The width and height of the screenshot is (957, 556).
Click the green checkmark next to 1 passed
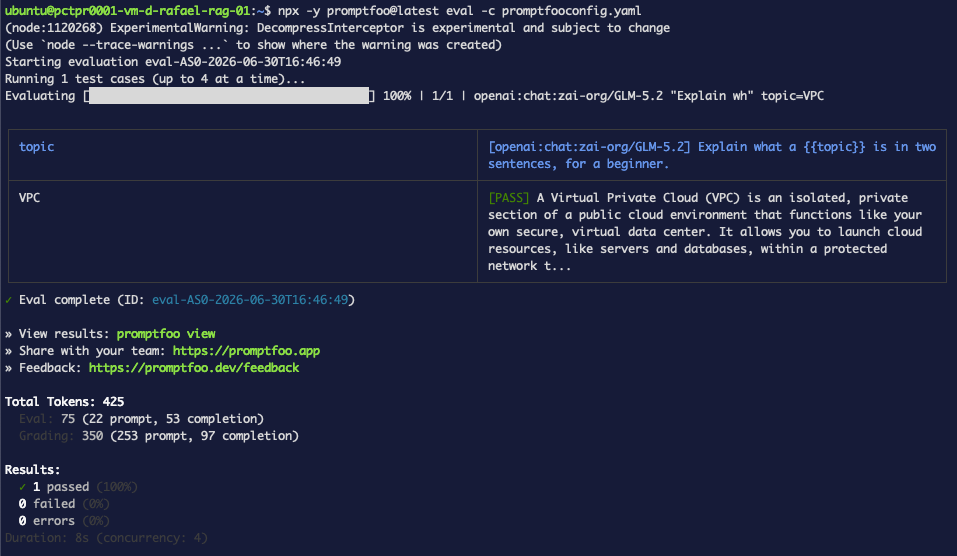pos(23,486)
